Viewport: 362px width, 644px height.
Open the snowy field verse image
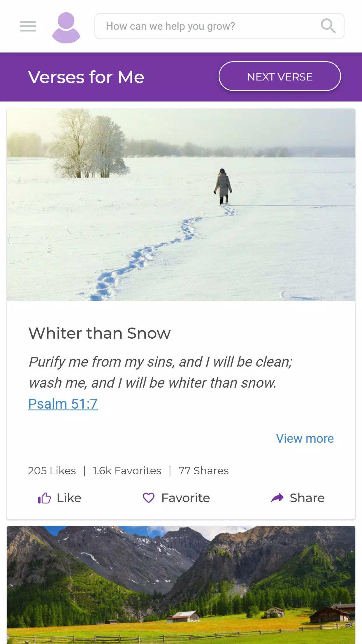tap(181, 205)
